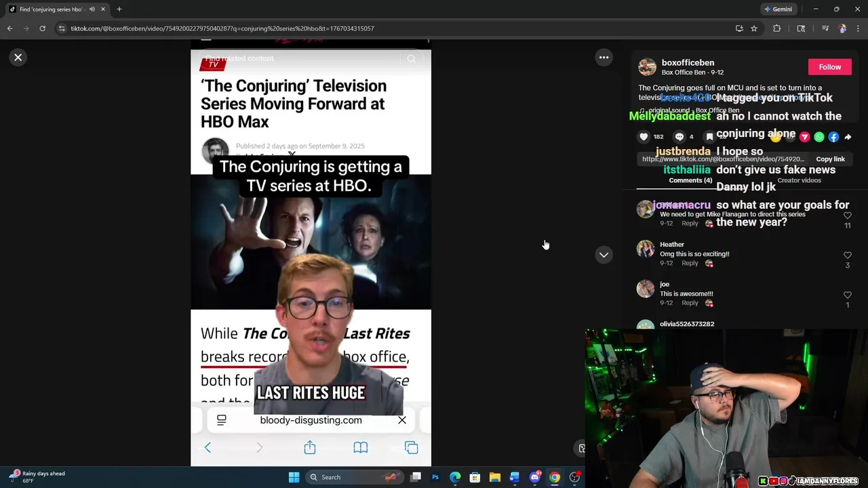Open olivia5526373282 username
The image size is (868, 488).
tap(687, 324)
